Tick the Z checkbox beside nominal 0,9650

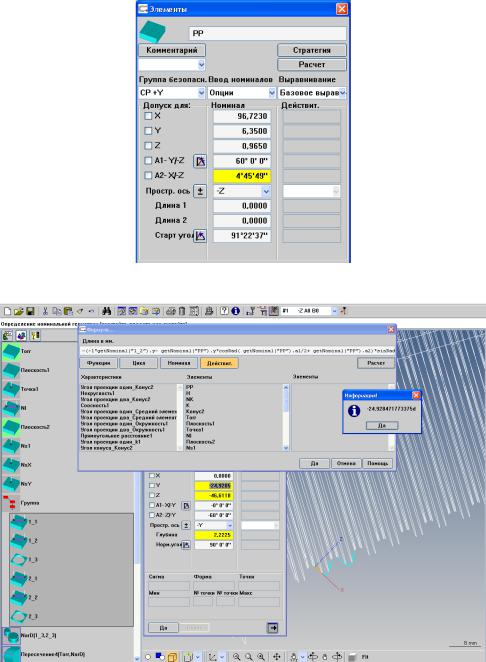[148, 146]
